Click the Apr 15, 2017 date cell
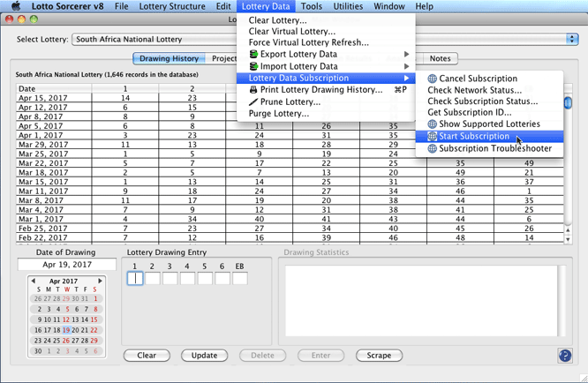588x383 pixels. 54,98
